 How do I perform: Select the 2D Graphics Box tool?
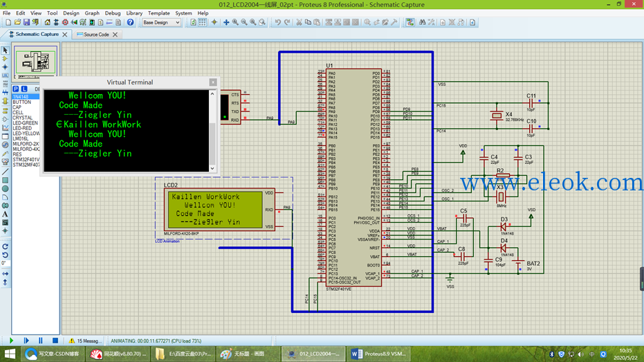[5, 180]
